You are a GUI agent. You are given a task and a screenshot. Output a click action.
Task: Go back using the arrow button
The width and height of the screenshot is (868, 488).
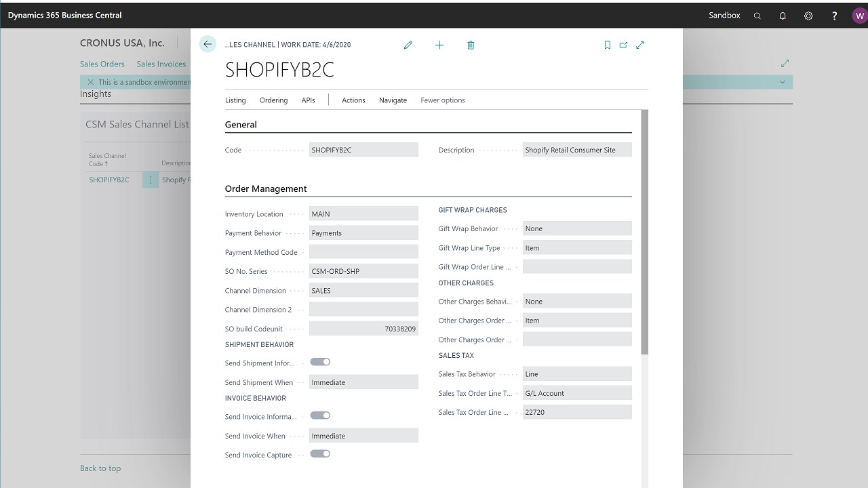click(x=208, y=44)
